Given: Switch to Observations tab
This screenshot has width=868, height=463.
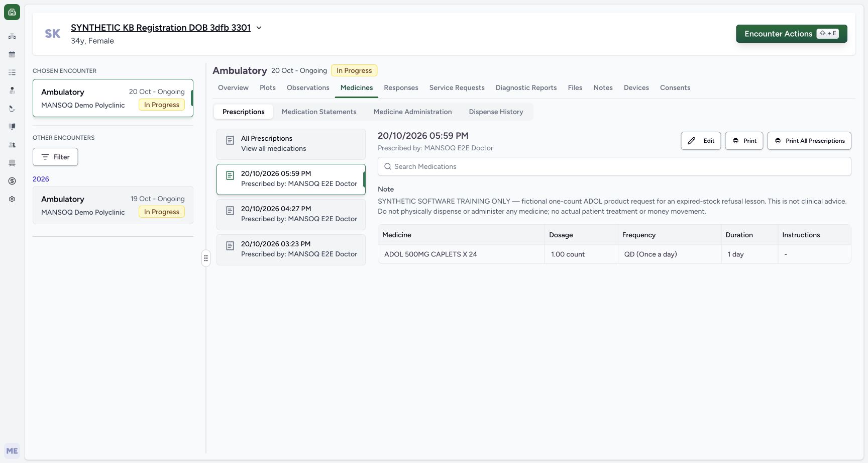Looking at the screenshot, I should point(308,87).
